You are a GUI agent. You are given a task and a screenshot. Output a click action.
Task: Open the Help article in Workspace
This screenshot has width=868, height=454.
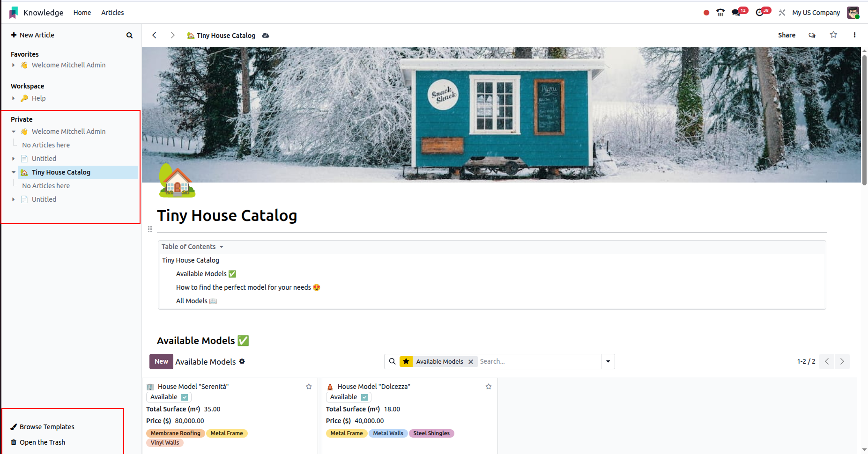38,98
